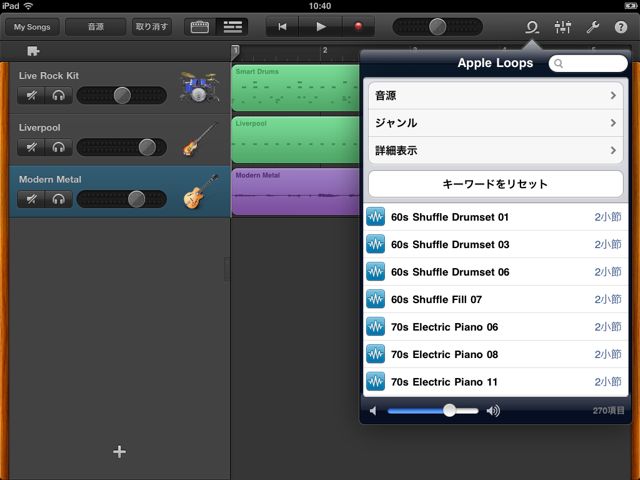This screenshot has width=640, height=480.
Task: Open the song sections puzzle icon
Action: [x=33, y=51]
